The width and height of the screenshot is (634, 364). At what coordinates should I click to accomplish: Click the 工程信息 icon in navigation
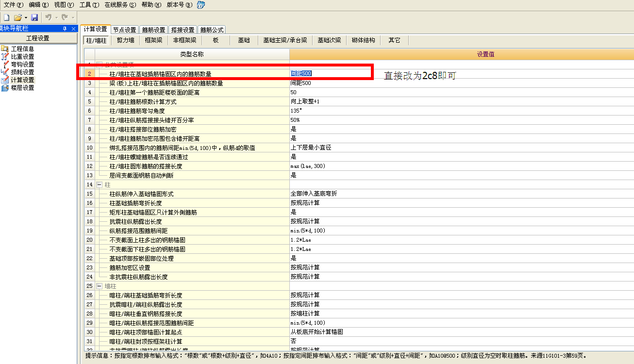[x=5, y=49]
